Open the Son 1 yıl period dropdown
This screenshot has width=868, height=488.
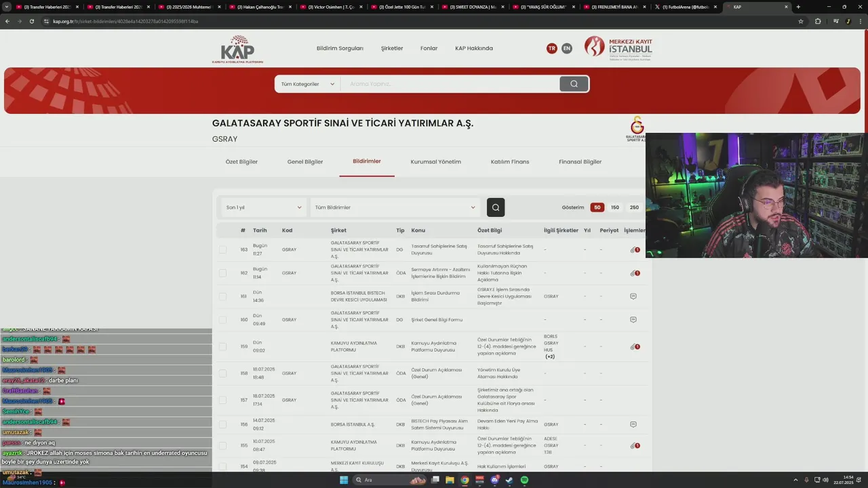(264, 207)
